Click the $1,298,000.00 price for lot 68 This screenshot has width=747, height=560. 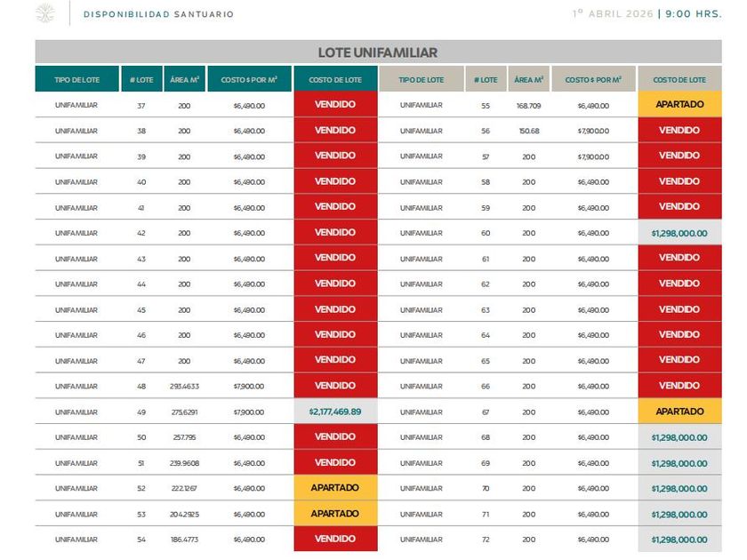pos(679,437)
